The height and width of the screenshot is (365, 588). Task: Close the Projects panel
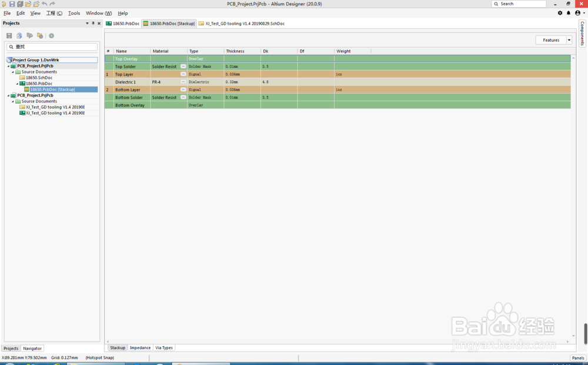click(99, 24)
